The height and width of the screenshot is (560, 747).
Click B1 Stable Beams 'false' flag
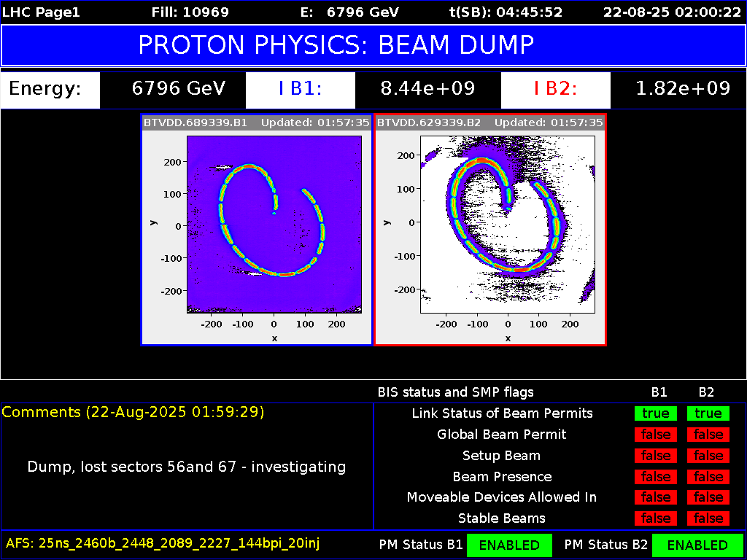656,518
